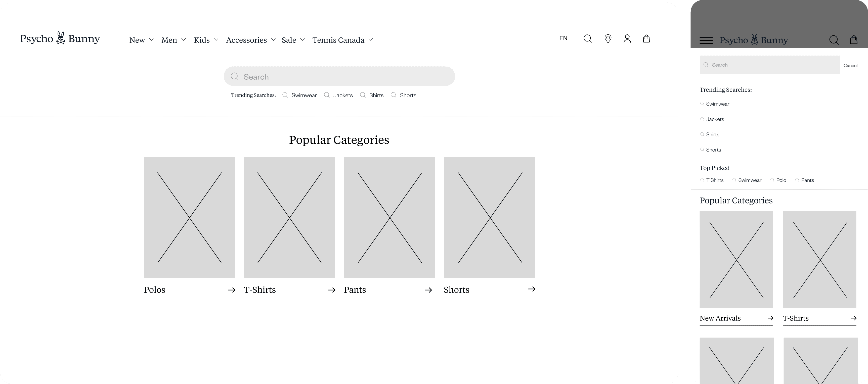Open the mobile hamburger menu icon
Screen dimensions: 868x384
[x=706, y=40]
